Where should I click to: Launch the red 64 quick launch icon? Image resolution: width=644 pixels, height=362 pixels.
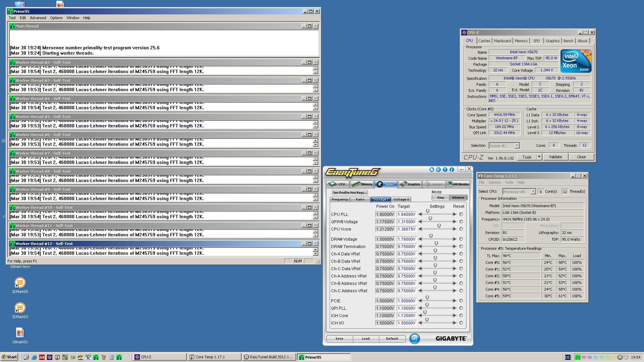(x=42, y=357)
